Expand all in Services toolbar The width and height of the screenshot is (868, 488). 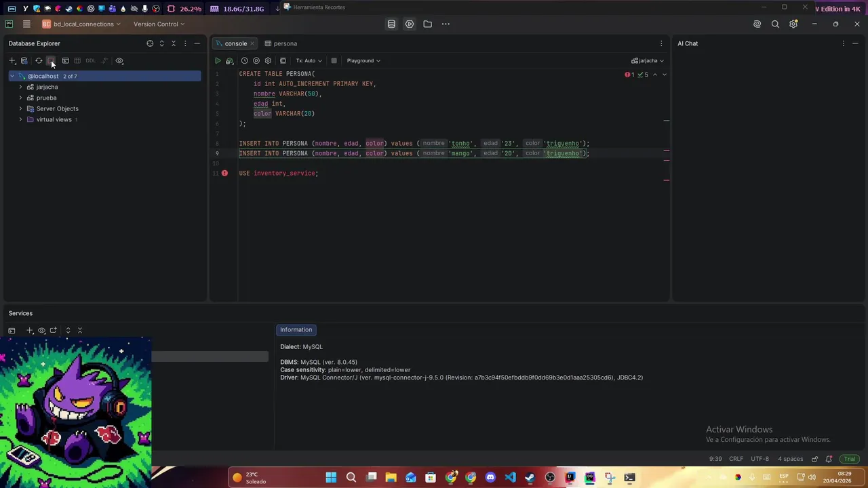click(x=68, y=331)
